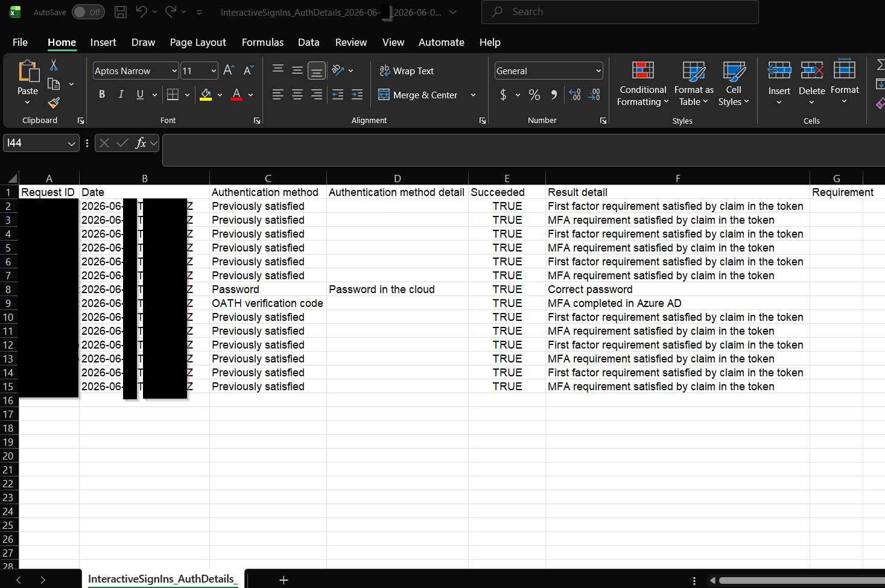
Task: Click Merge & Center button
Action: [418, 95]
